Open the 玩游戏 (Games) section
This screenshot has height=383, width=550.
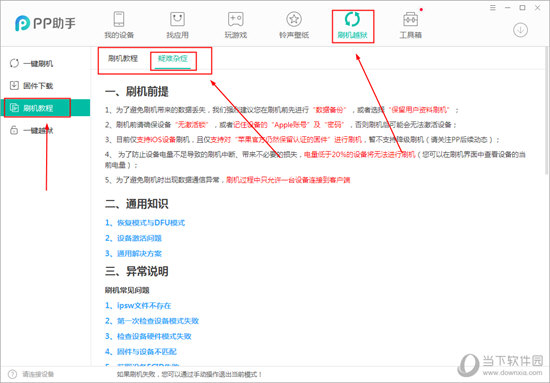[236, 25]
